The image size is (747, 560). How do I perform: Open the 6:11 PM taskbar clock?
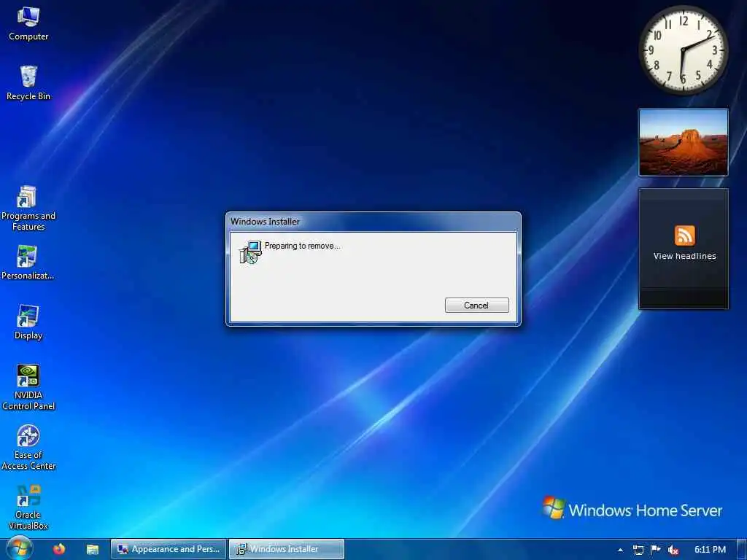coord(710,550)
